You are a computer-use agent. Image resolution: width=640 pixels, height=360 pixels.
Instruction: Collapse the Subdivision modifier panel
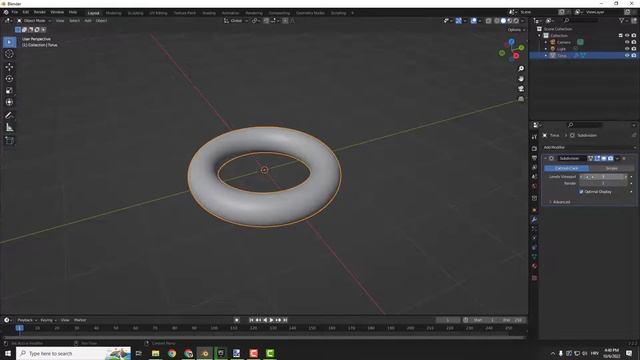[x=545, y=158]
